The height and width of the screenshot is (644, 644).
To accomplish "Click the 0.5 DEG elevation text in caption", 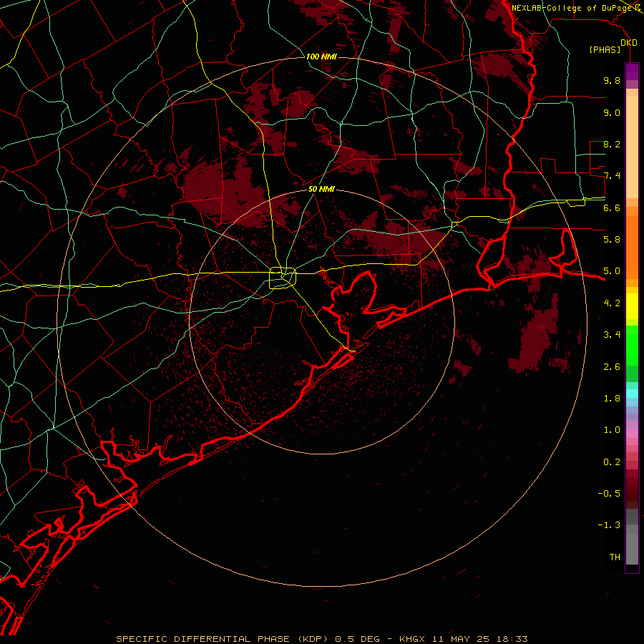I will pos(358,639).
